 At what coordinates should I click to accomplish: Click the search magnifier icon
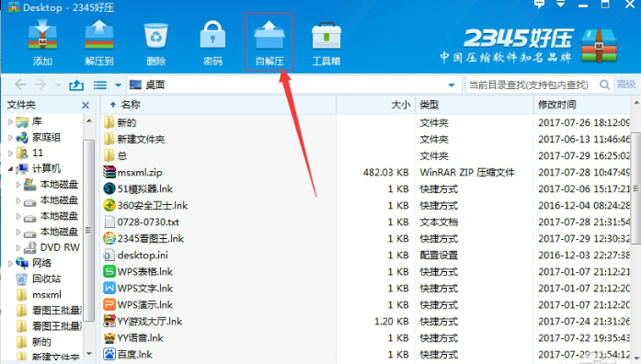tap(604, 85)
